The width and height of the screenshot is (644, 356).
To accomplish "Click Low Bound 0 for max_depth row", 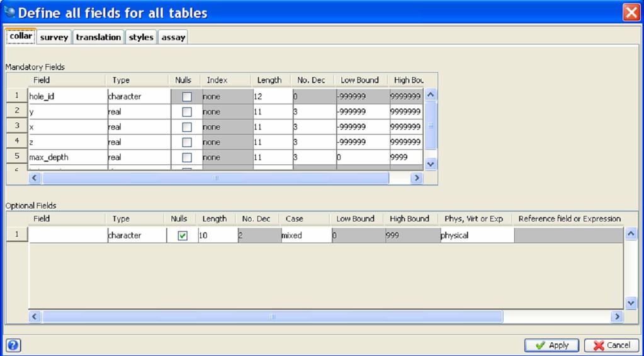I will click(363, 157).
